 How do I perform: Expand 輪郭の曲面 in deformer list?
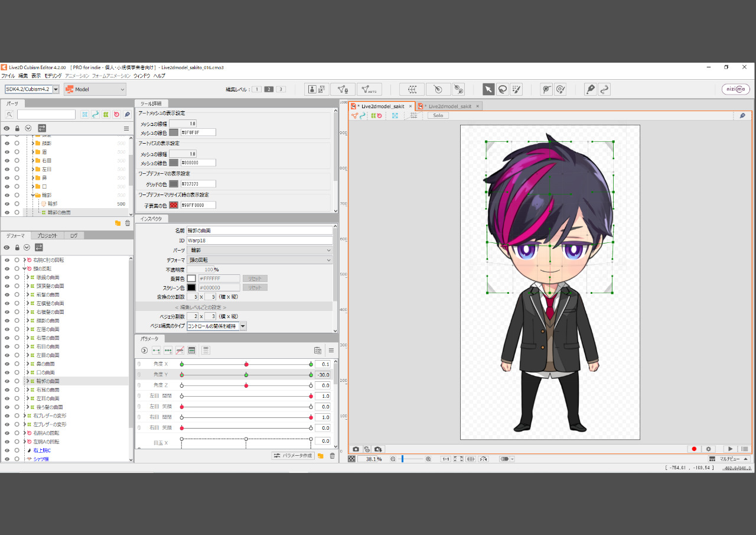coord(27,381)
